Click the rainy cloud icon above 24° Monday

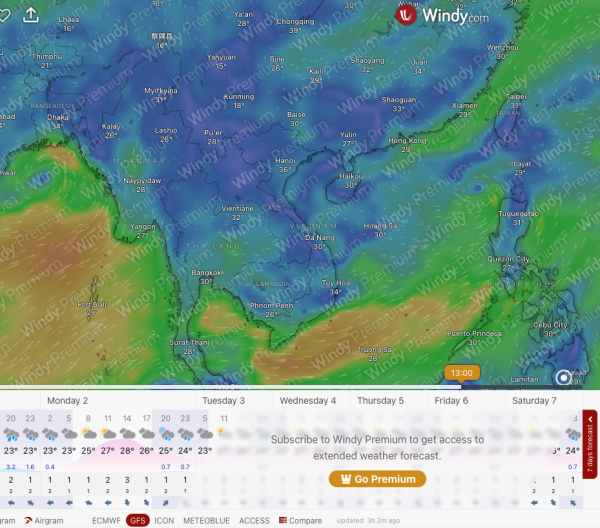185,435
